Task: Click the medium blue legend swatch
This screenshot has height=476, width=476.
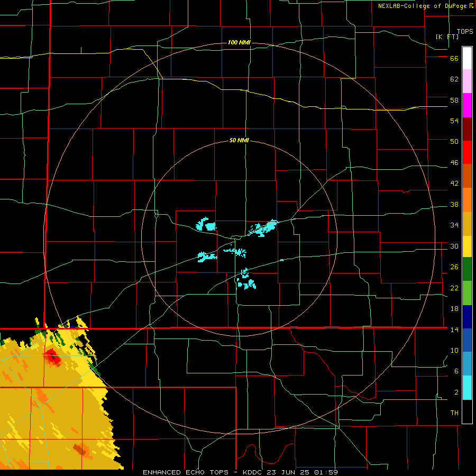Action: pos(467,340)
